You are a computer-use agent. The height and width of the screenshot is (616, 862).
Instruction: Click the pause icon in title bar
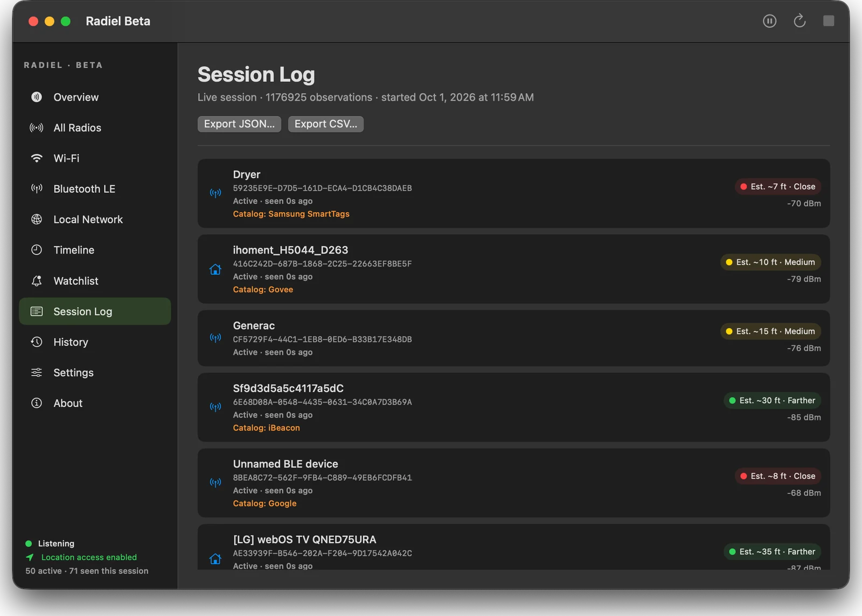click(x=769, y=21)
